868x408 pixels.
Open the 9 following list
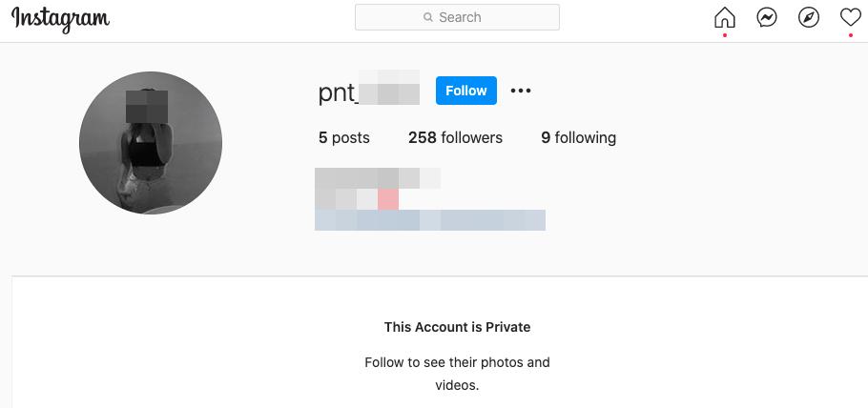click(578, 137)
